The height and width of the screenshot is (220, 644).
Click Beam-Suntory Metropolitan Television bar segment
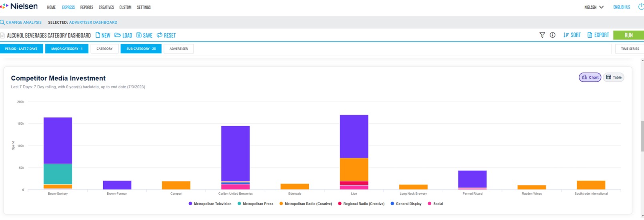coord(58,141)
